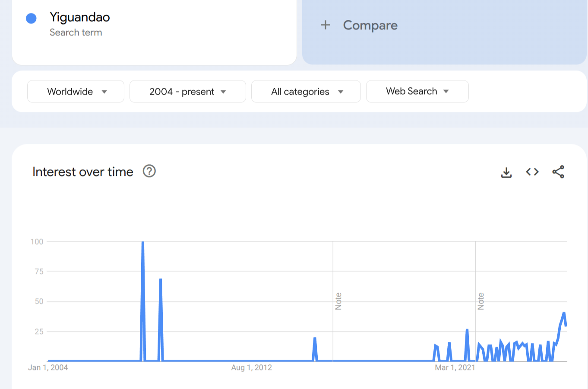The height and width of the screenshot is (389, 588).
Task: Click the latest rising peak at chart end
Action: pos(564,313)
